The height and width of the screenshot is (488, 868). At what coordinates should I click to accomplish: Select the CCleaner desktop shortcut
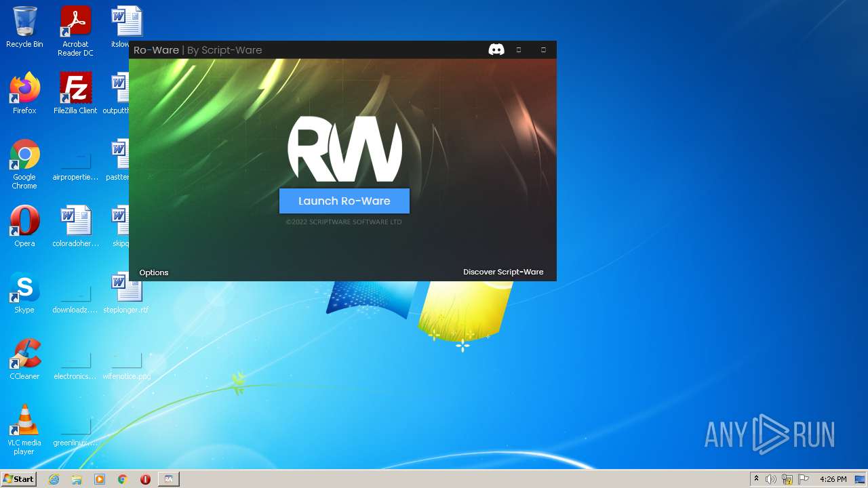pyautogui.click(x=24, y=359)
